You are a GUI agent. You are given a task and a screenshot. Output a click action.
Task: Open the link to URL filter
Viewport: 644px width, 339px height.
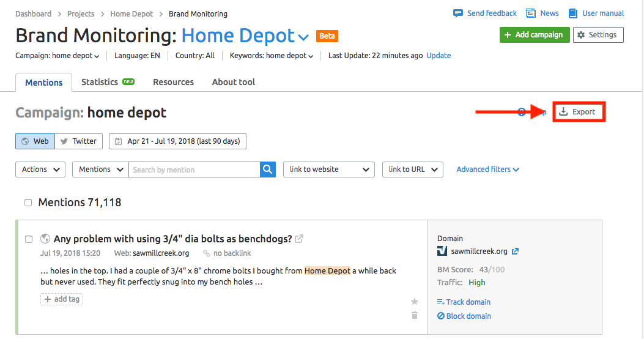click(x=413, y=169)
